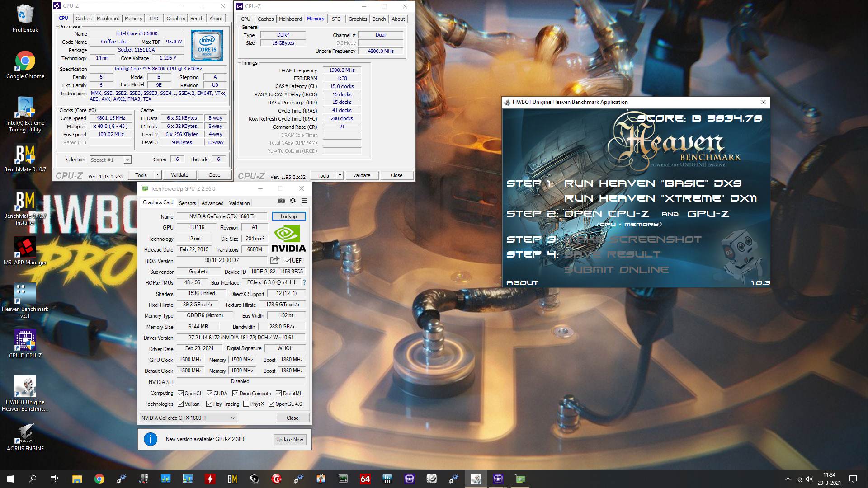Image resolution: width=868 pixels, height=488 pixels.
Task: Launch Google Chrome from desktop
Action: (x=25, y=65)
